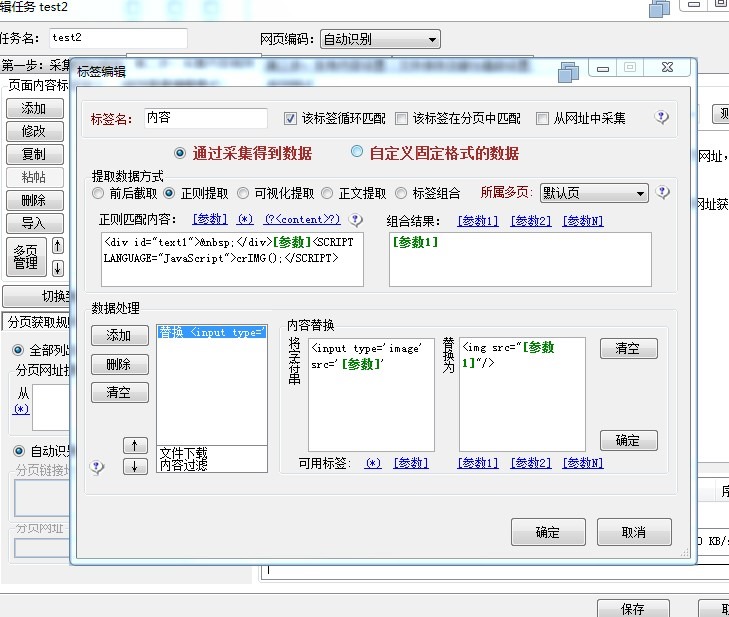Click cascade windows icon in 标签编辑 title bar
The width and height of the screenshot is (729, 617).
point(568,72)
